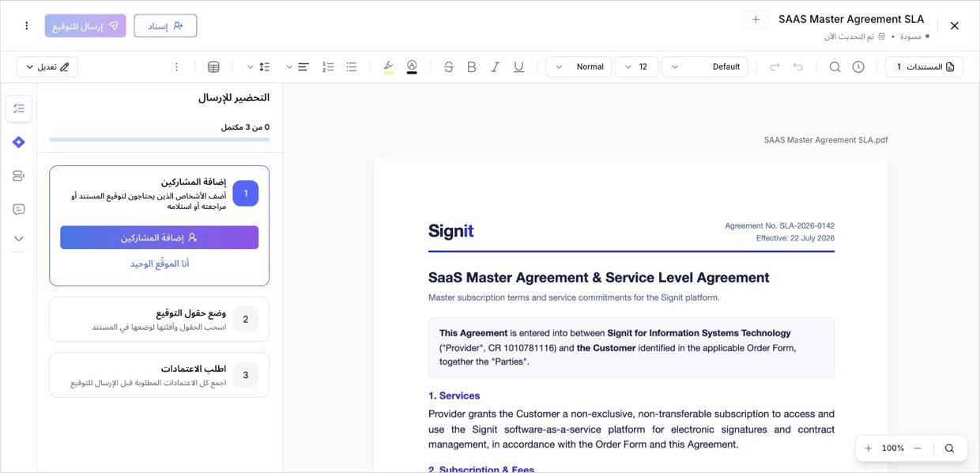This screenshot has width=980, height=473.
Task: Click the SAAS Master Agreement SLA title
Action: [851, 19]
